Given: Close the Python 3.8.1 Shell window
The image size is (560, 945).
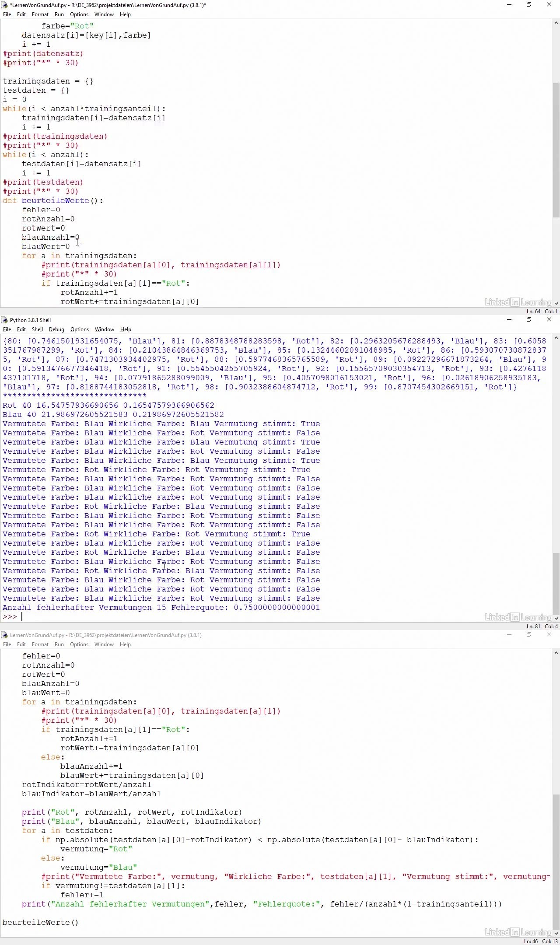Looking at the screenshot, I should coord(549,320).
